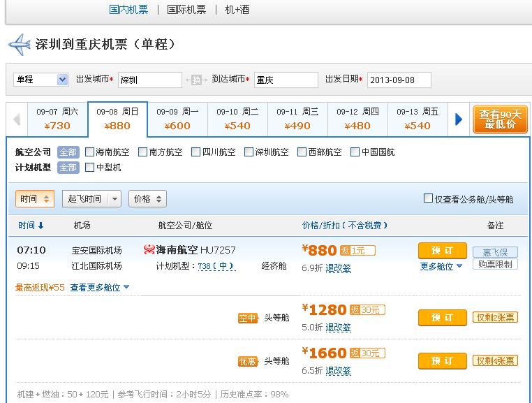Check the 西部航空 airline filter
This screenshot has height=403, width=532.
[x=302, y=152]
